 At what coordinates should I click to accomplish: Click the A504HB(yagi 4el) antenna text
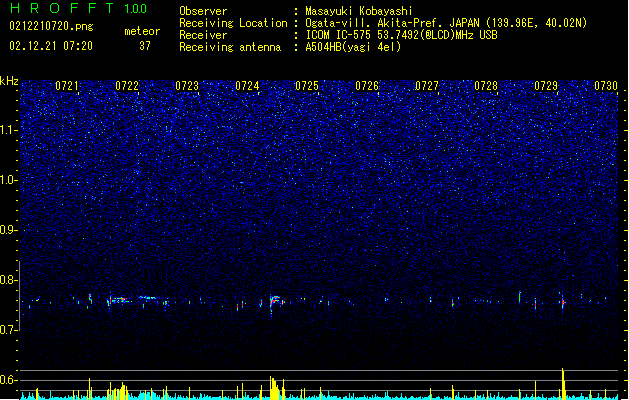coord(353,47)
